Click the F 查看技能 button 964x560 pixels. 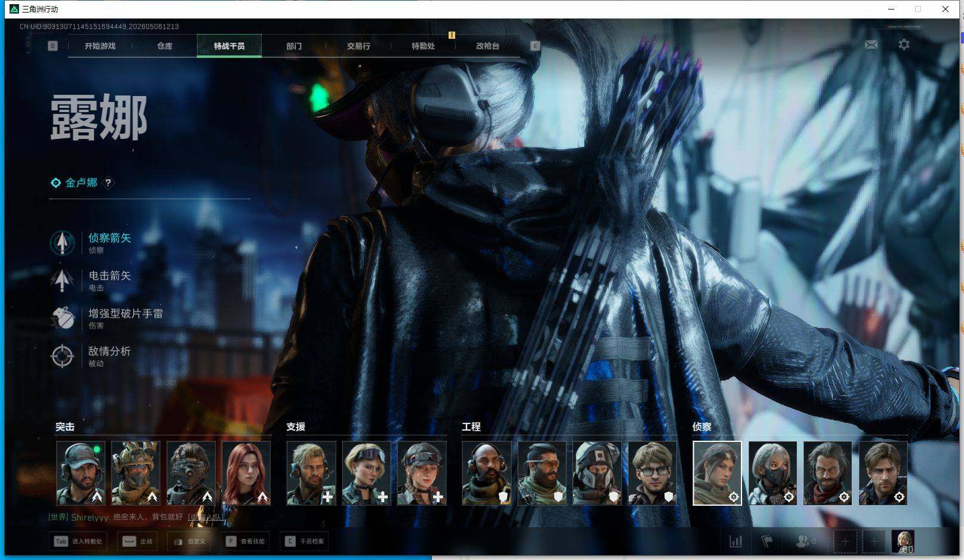[245, 542]
